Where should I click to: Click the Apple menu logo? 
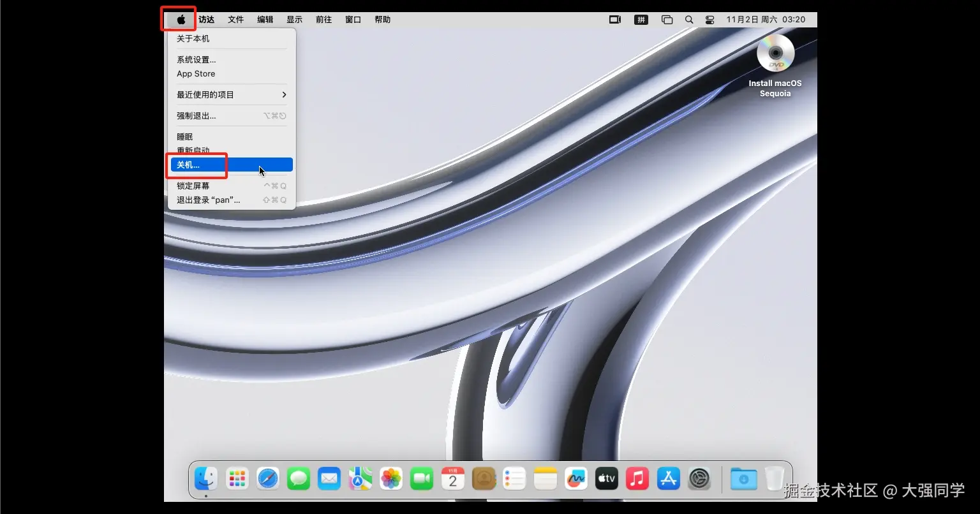click(x=181, y=20)
